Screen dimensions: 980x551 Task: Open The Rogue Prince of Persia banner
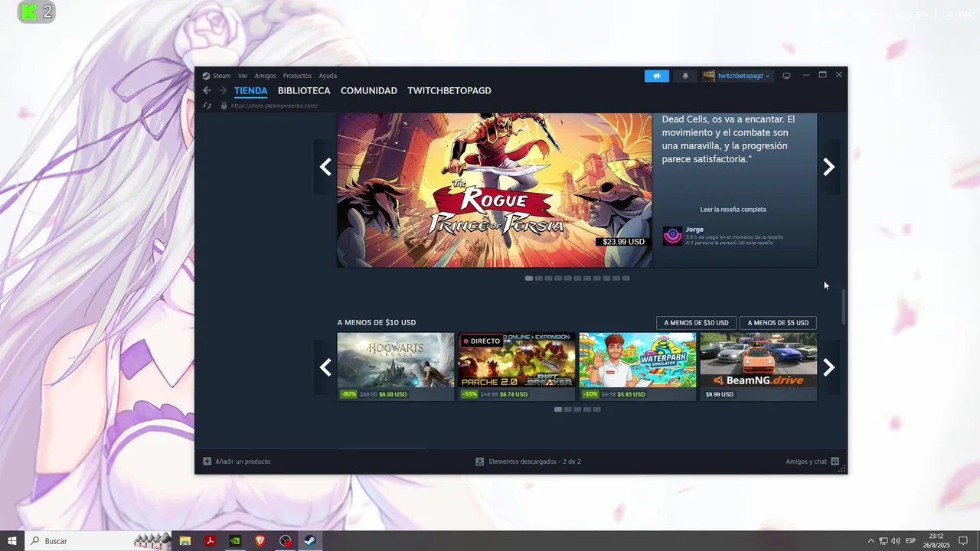point(495,190)
